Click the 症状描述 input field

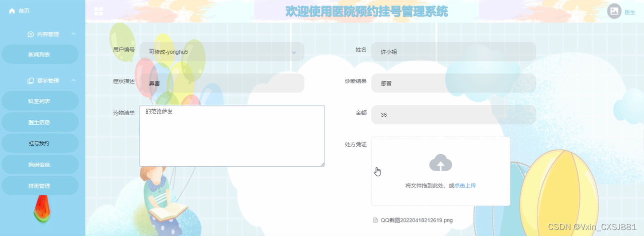(x=221, y=83)
